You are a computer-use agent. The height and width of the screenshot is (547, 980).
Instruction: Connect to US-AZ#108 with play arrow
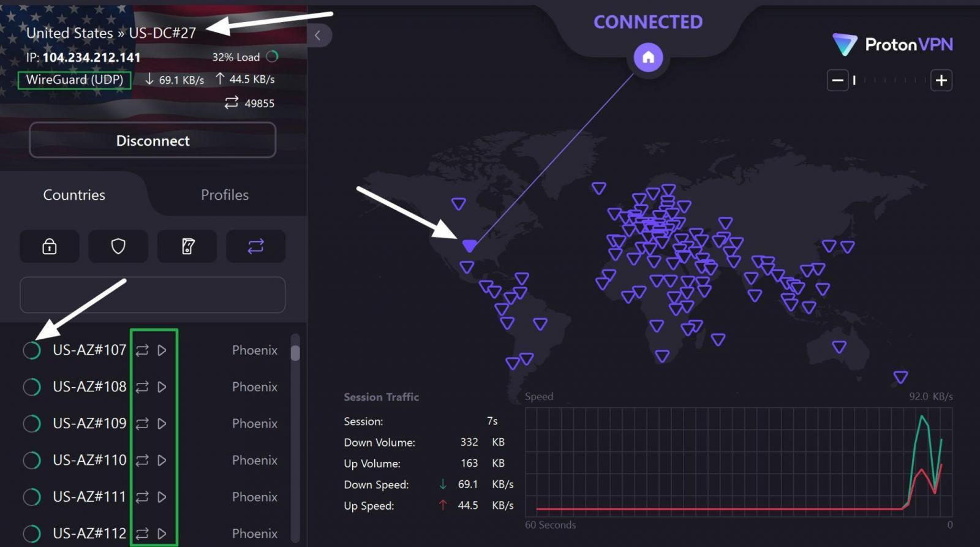[x=162, y=387]
